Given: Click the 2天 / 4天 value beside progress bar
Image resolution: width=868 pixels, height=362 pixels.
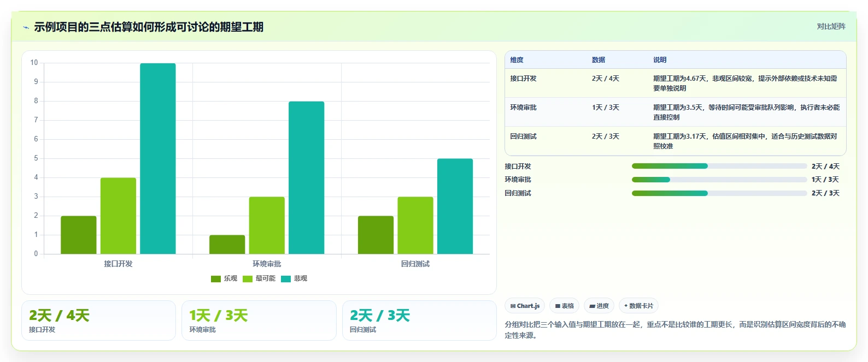Looking at the screenshot, I should click(x=825, y=167).
